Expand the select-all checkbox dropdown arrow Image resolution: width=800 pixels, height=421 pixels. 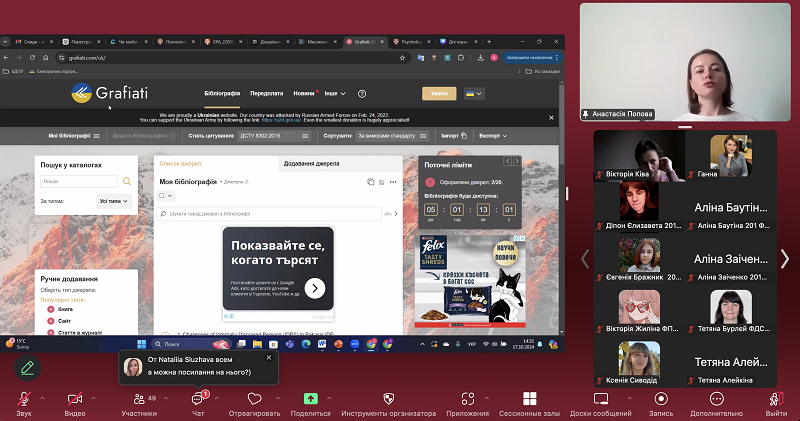tap(170, 195)
